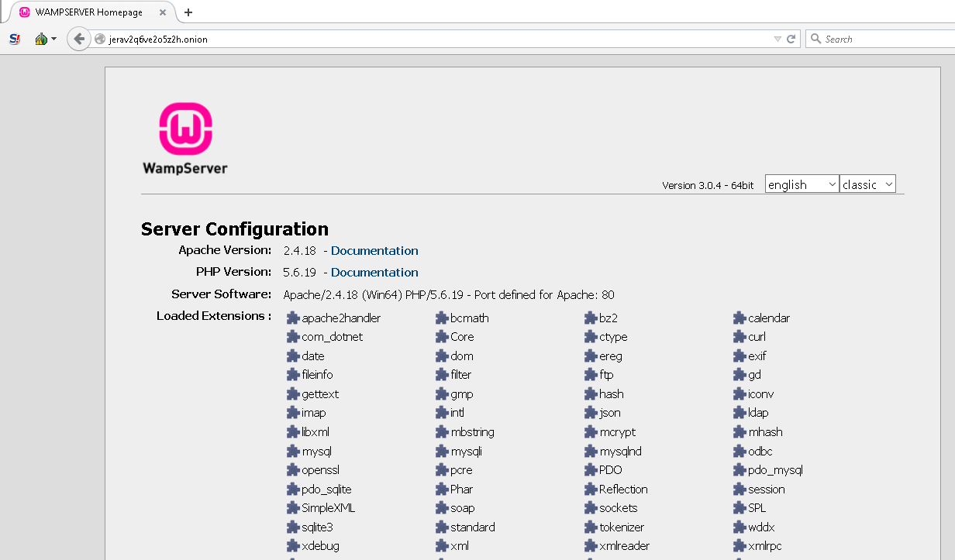
Task: Select the date extension text
Action: pyautogui.click(x=313, y=356)
